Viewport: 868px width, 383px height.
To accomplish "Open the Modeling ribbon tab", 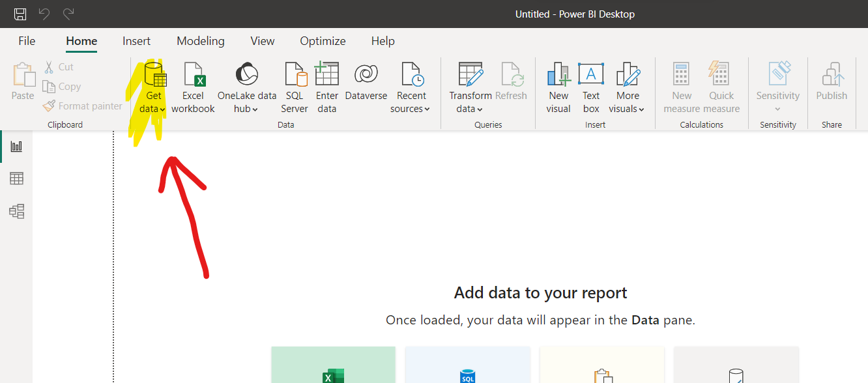I will pyautogui.click(x=201, y=41).
